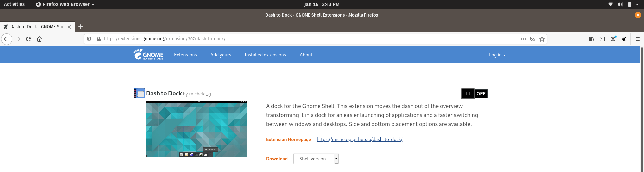Viewport: 644px width, 172px height.
Task: Open the battery indicator
Action: coord(630,4)
